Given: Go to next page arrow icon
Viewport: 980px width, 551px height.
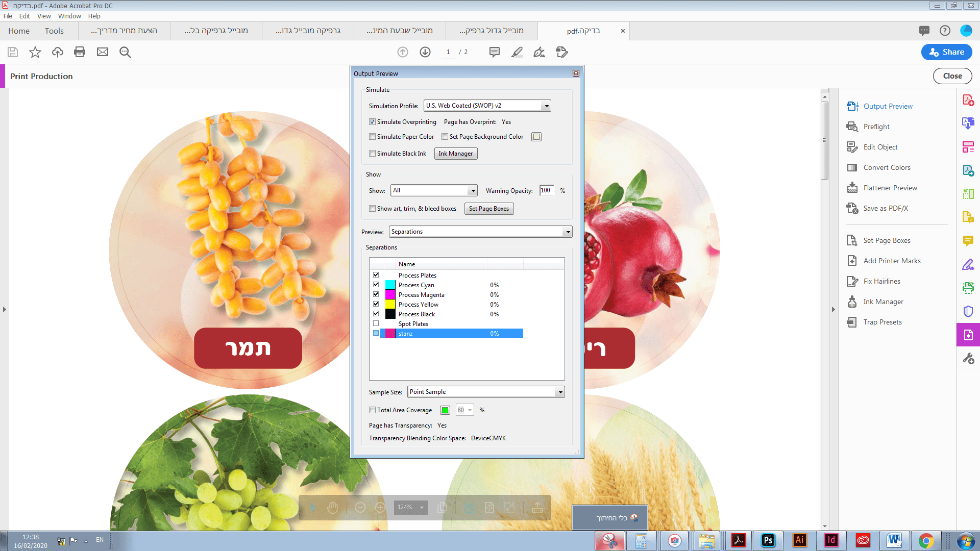Looking at the screenshot, I should 425,52.
